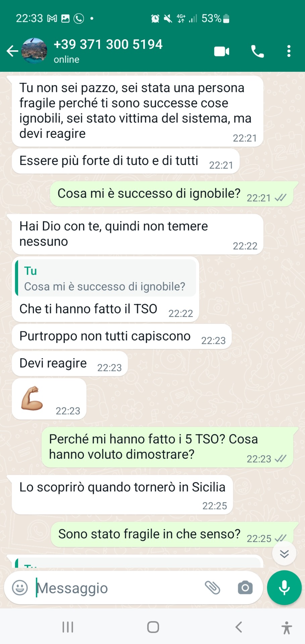The height and width of the screenshot is (644, 305).
Task: Open the three-dot more options menu
Action: (289, 51)
